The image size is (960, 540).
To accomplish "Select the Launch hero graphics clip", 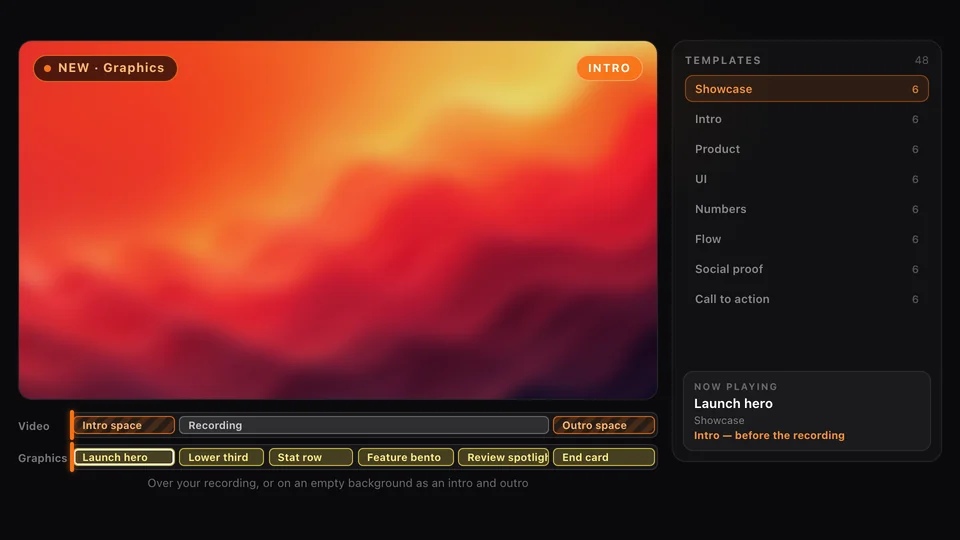I will (x=124, y=457).
